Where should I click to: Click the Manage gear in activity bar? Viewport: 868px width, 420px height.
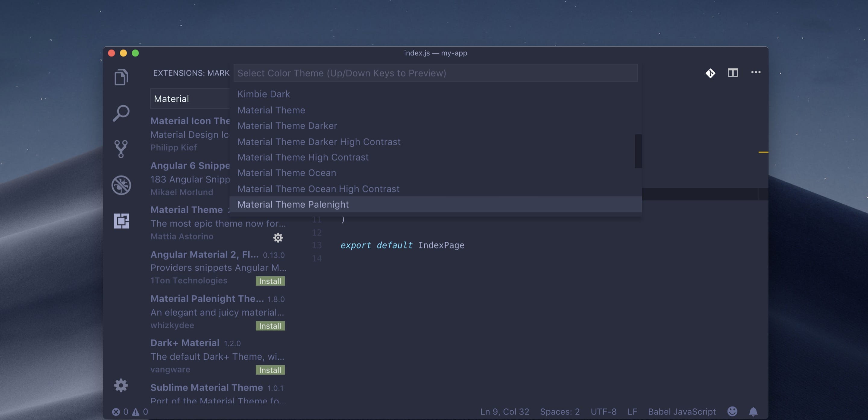121,385
